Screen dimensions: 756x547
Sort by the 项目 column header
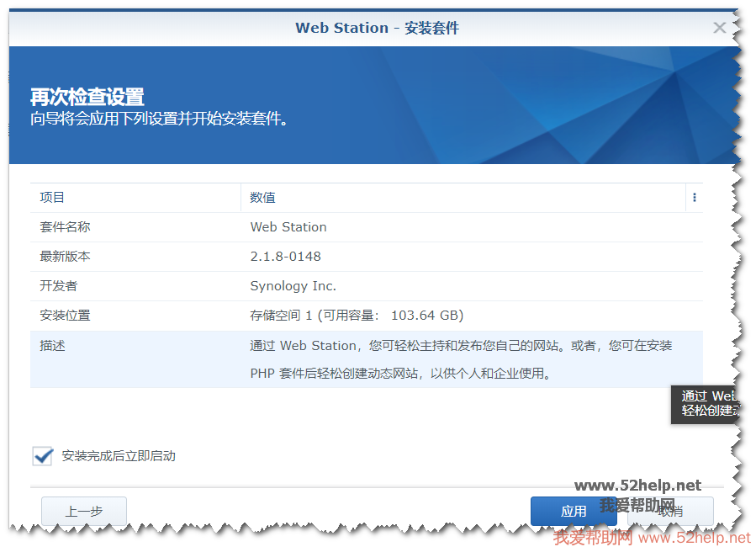tap(52, 198)
